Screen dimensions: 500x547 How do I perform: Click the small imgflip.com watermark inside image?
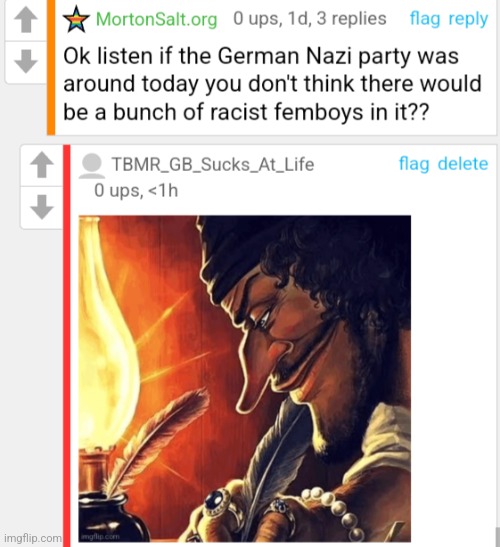[100, 537]
